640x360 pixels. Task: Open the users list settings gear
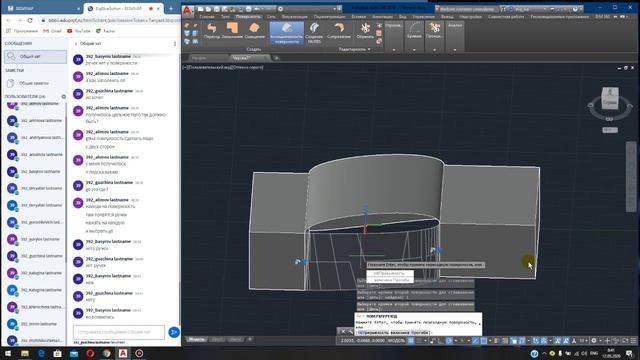point(64,97)
